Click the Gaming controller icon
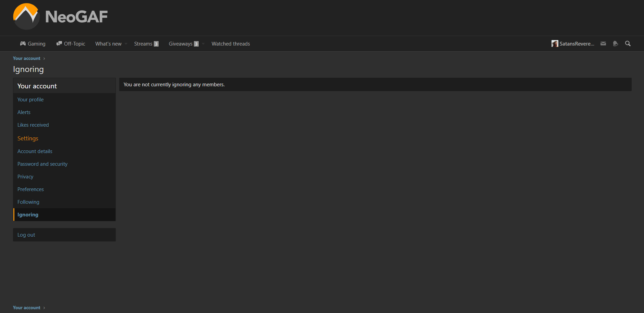This screenshot has width=644, height=313. point(23,43)
